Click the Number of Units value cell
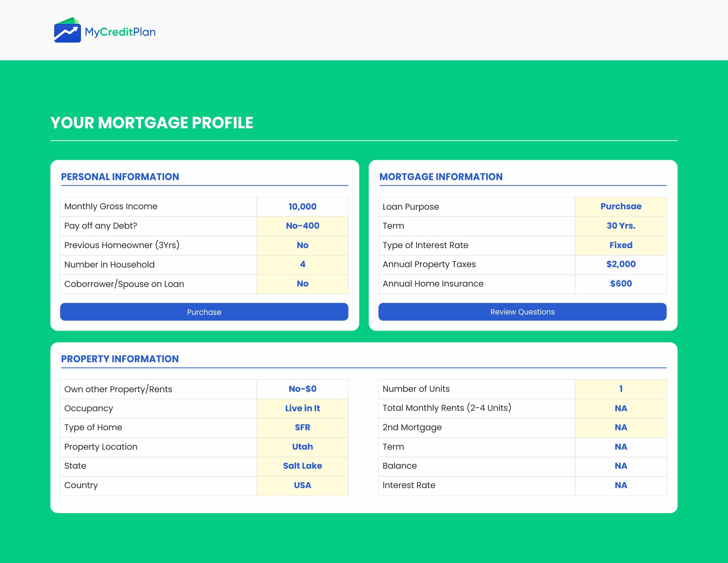728x563 pixels. pos(620,389)
